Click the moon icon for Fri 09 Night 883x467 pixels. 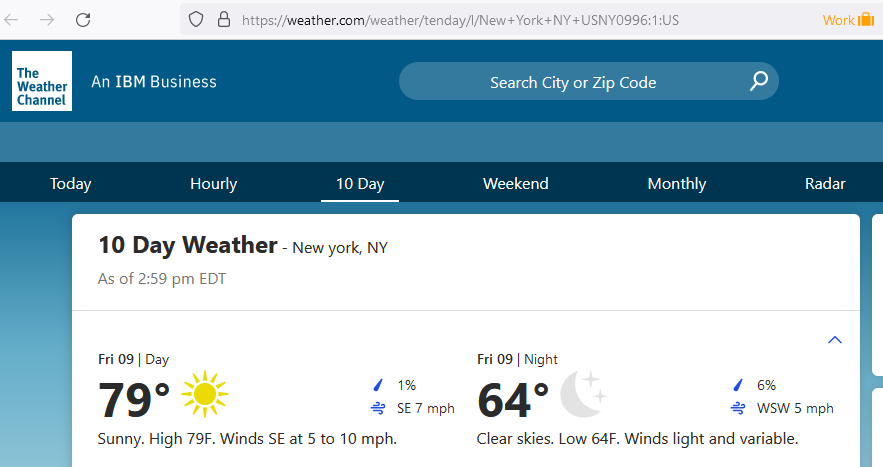click(x=583, y=394)
